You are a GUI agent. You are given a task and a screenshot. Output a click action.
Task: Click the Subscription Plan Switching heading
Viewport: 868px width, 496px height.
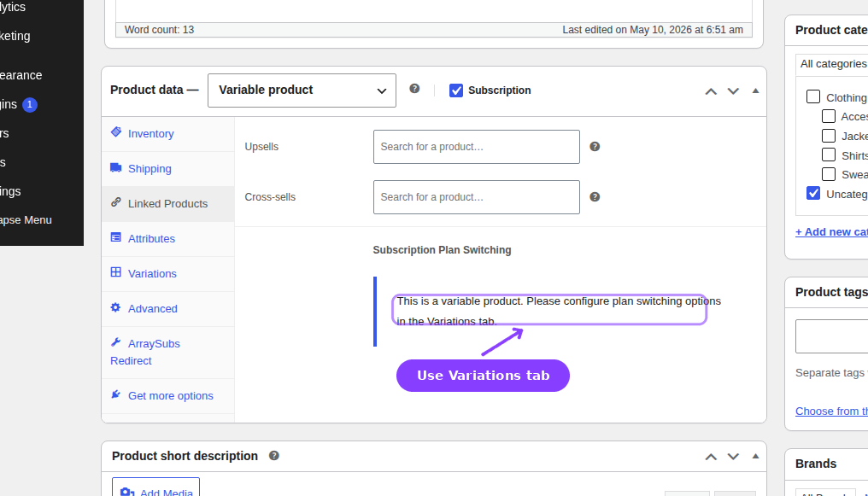(x=442, y=250)
